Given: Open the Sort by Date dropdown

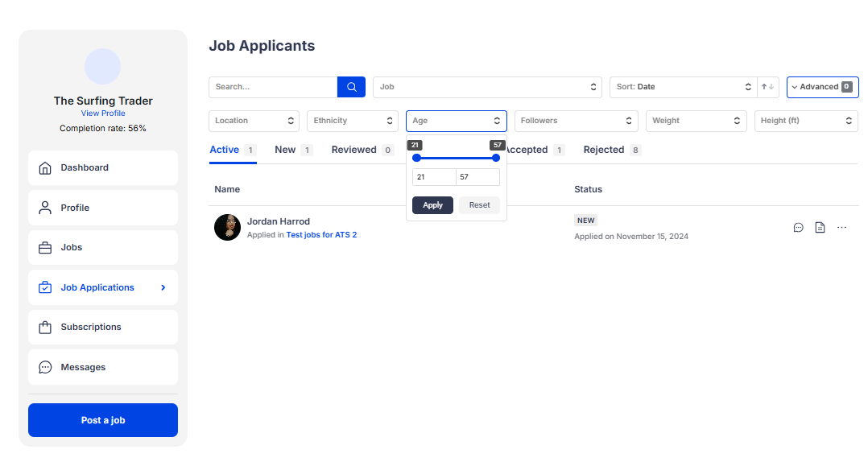Looking at the screenshot, I should coord(683,87).
